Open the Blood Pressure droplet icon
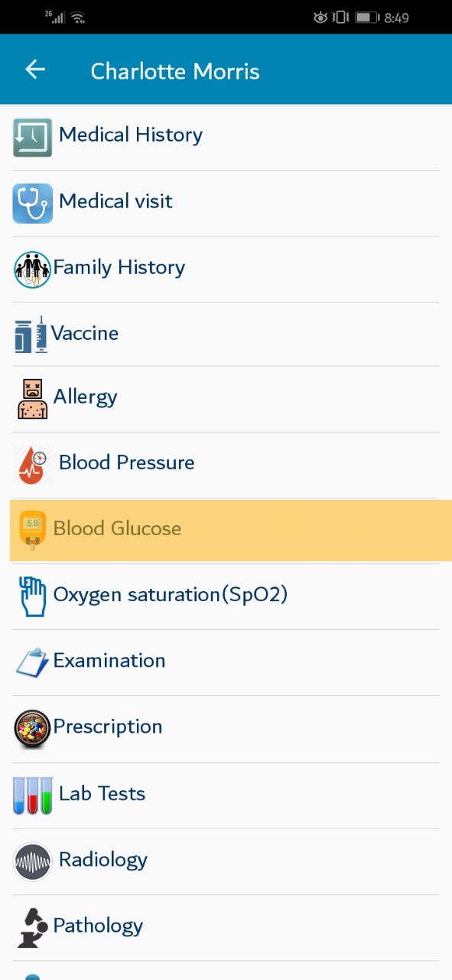 [33, 465]
